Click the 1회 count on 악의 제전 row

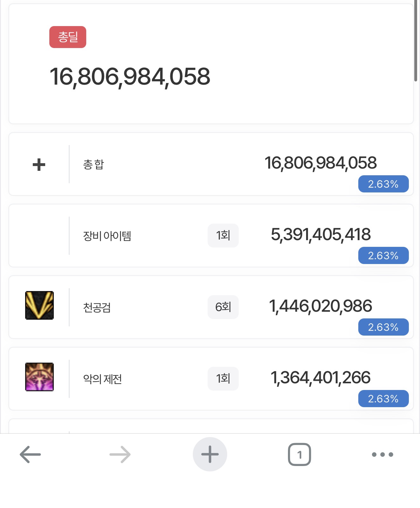coord(223,379)
